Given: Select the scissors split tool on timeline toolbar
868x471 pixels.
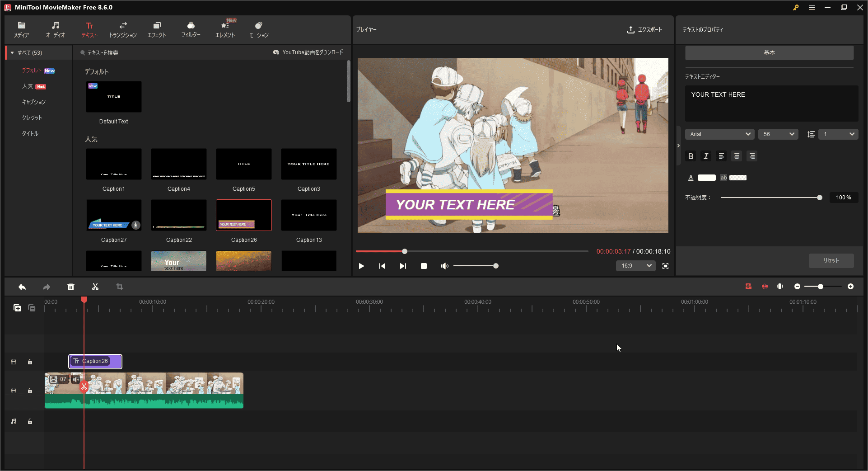Looking at the screenshot, I should [95, 287].
